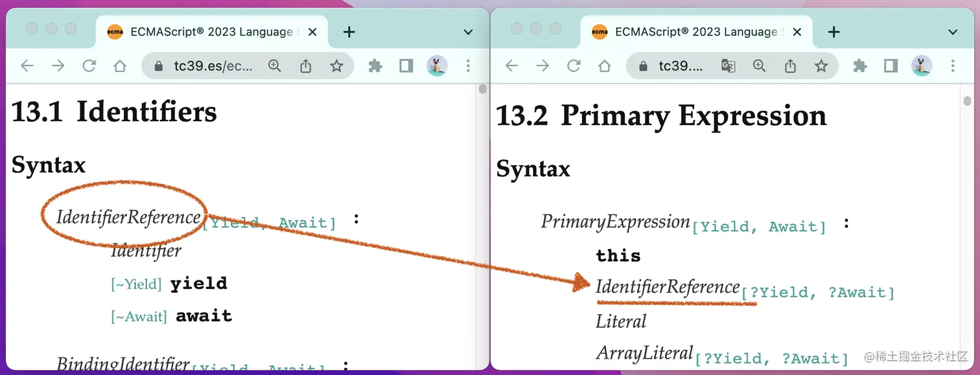Open tab search chevron in right window
Viewport: 980px width, 375px height.
(953, 32)
